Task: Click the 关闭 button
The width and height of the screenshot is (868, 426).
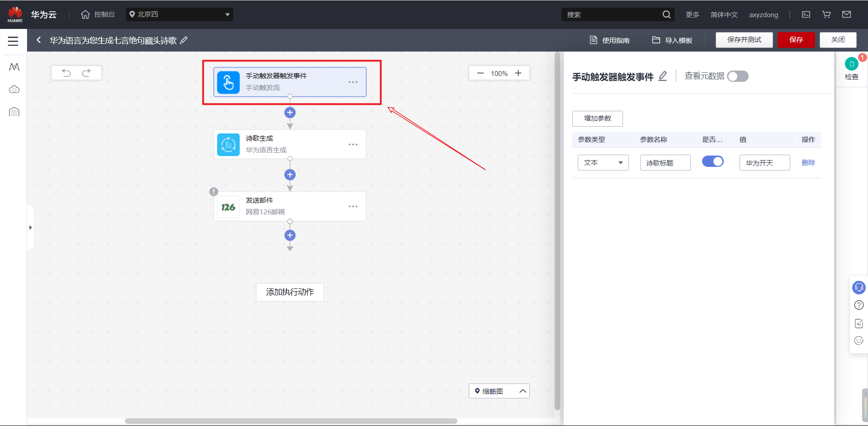Action: pyautogui.click(x=838, y=40)
